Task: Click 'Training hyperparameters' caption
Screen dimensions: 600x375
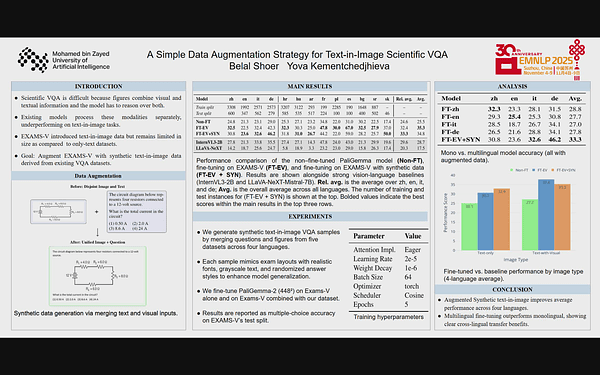Action: point(388,317)
